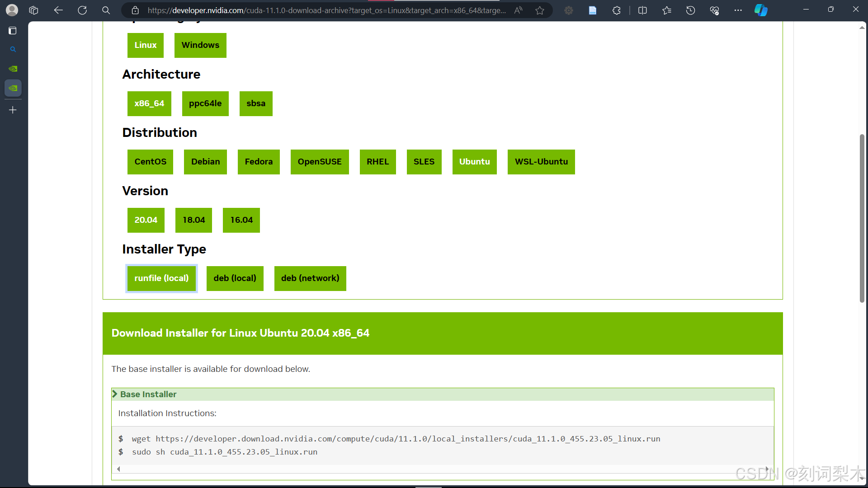
Task: Open browser history clock icon
Action: point(690,10)
